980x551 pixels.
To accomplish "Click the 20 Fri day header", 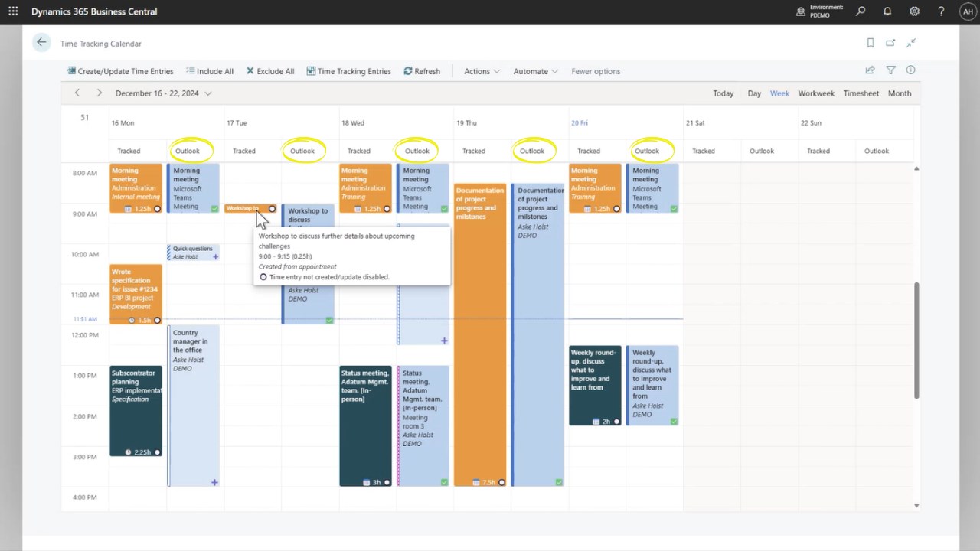I will 580,122.
